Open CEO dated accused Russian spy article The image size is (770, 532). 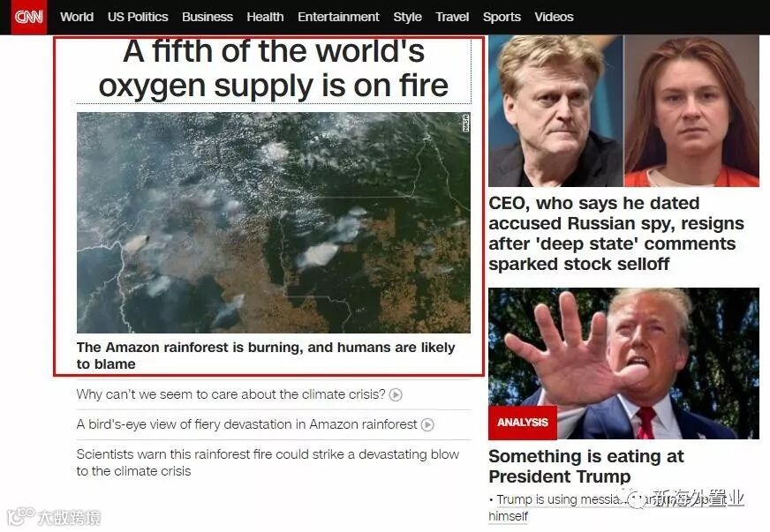pos(616,234)
